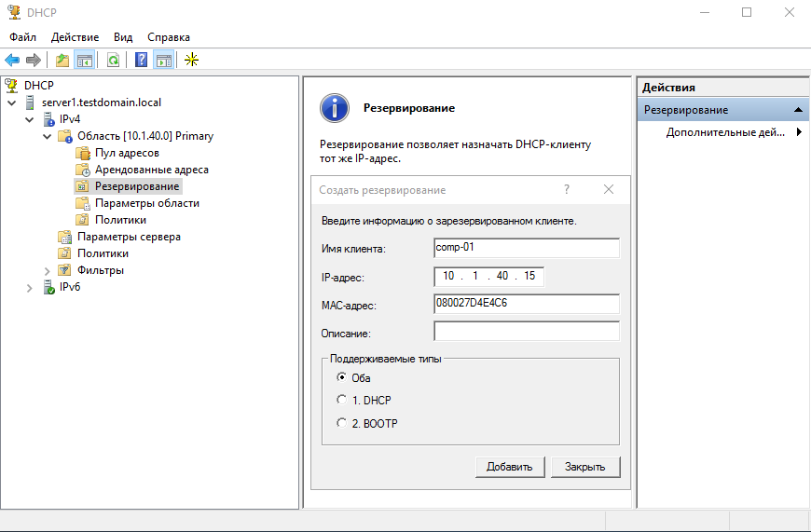Image resolution: width=811 pixels, height=532 pixels.
Task: Click the 'Добавить' button
Action: [509, 467]
